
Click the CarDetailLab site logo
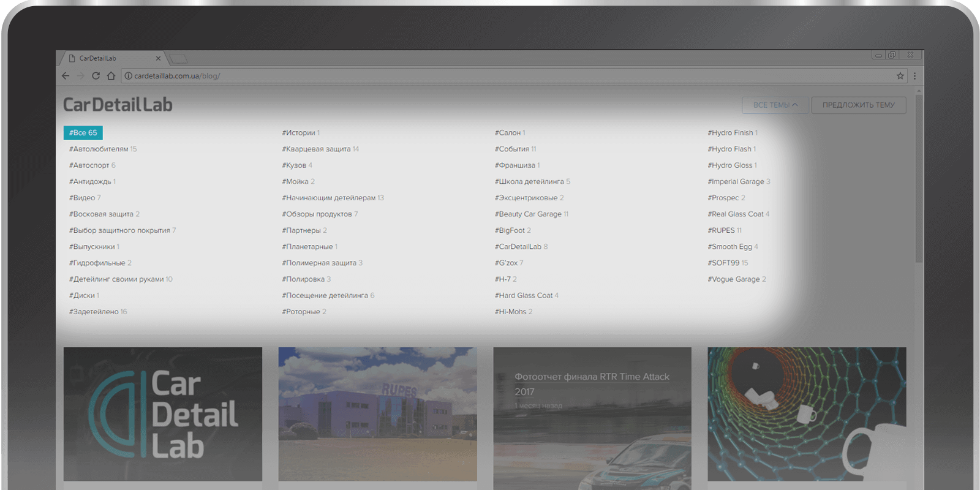tap(118, 105)
